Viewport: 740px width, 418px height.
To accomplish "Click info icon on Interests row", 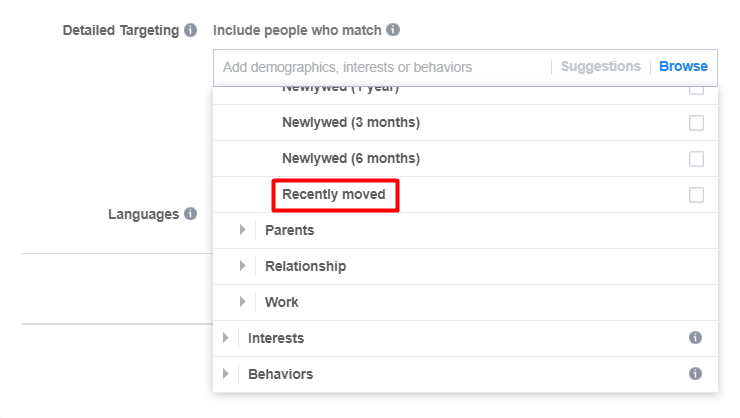I will tap(695, 338).
